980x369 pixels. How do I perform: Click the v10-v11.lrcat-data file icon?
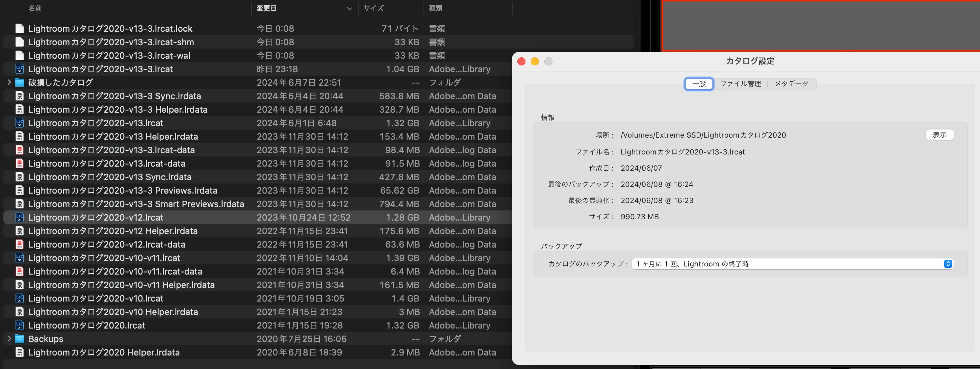tap(19, 271)
